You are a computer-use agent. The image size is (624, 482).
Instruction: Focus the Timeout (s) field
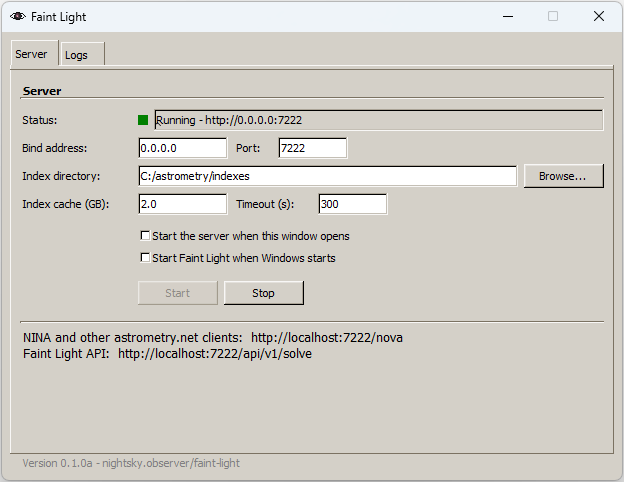tap(353, 204)
